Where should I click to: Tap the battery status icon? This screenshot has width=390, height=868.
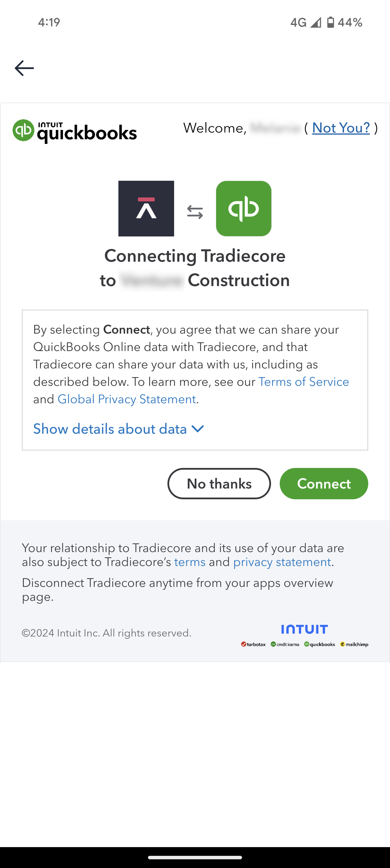pyautogui.click(x=331, y=22)
